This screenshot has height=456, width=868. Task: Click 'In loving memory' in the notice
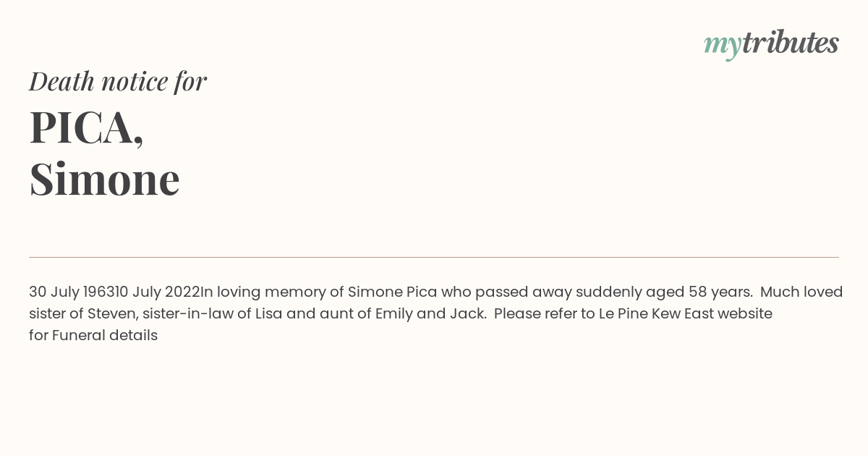tap(264, 292)
